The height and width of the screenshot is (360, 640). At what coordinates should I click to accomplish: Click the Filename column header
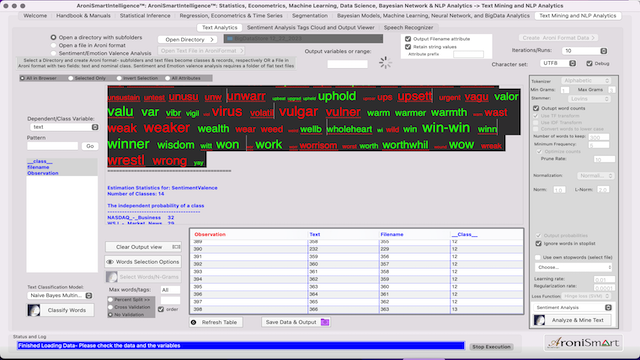(392, 234)
